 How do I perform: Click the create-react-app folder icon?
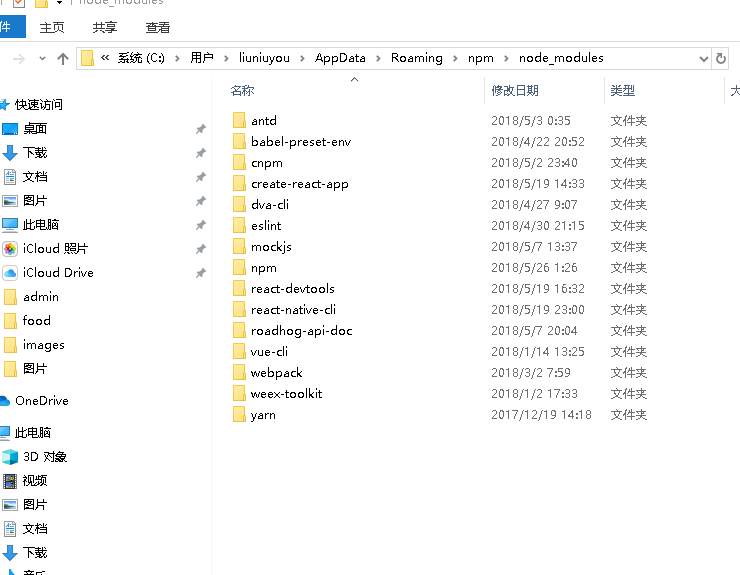239,183
